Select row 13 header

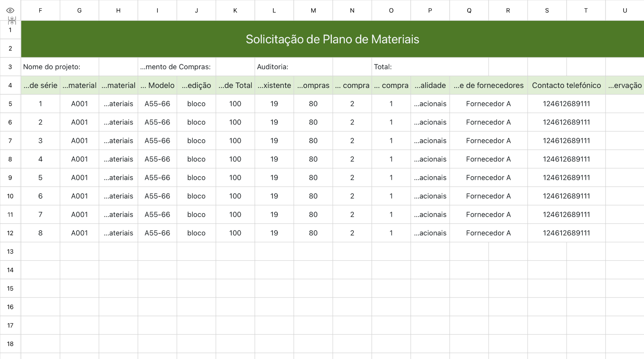point(10,251)
